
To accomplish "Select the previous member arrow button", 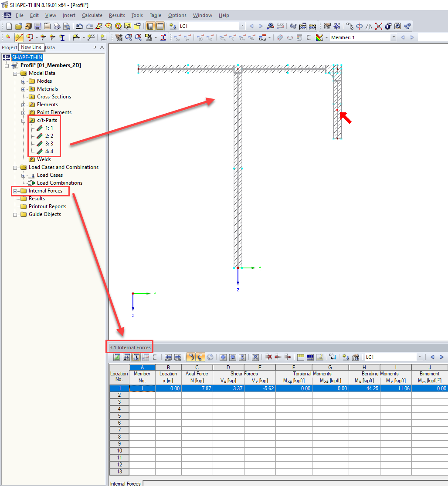I will (x=402, y=37).
